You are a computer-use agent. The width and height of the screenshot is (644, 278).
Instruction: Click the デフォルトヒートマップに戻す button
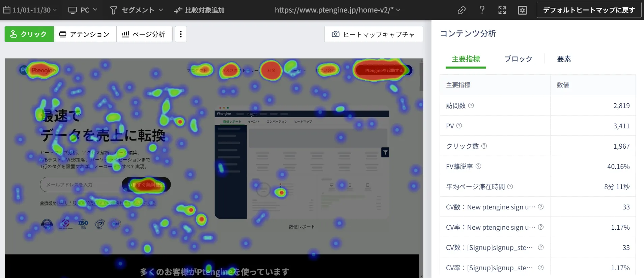pos(589,10)
